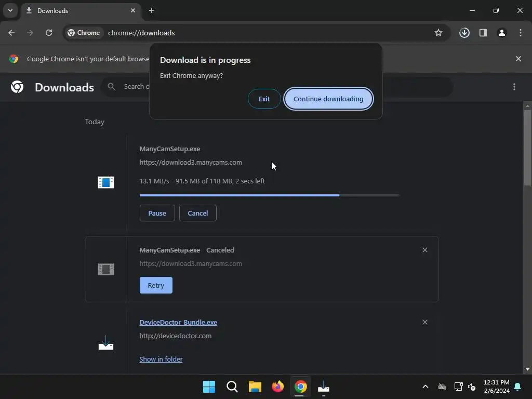Open the clock showing 12:31 PM

(x=496, y=387)
